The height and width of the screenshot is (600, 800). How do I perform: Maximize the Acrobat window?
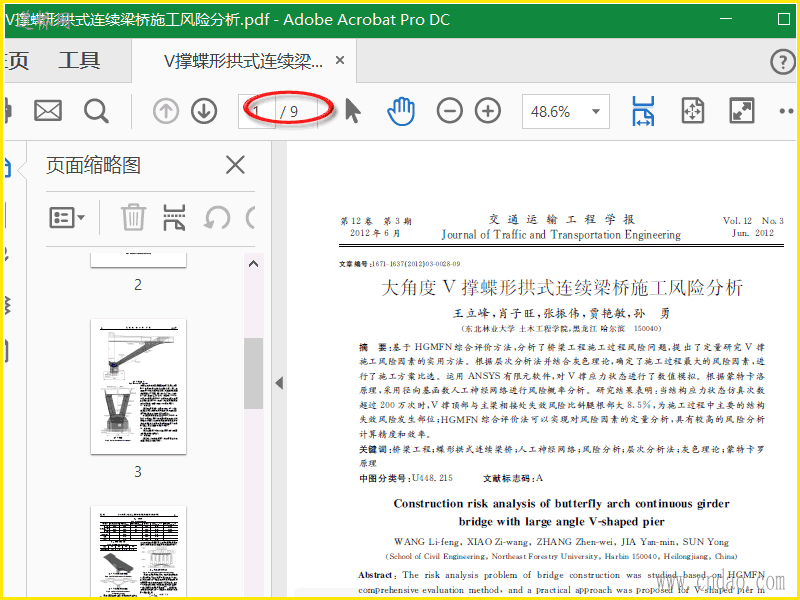point(784,19)
